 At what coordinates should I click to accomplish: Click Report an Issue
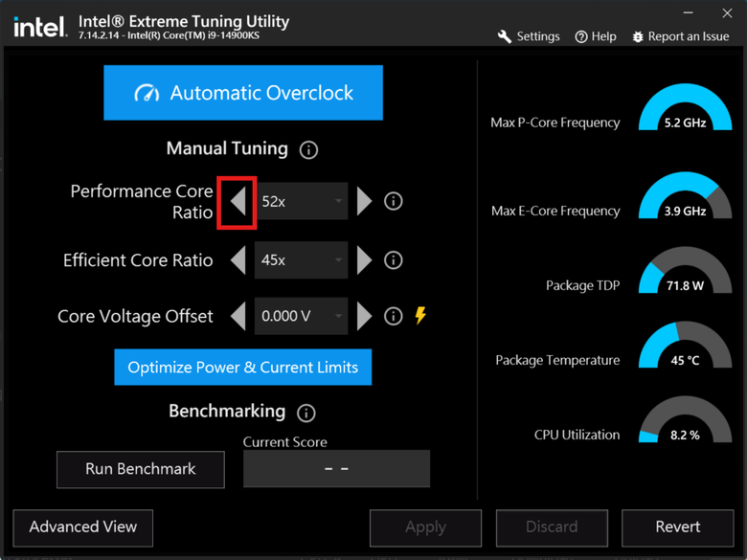tap(680, 36)
